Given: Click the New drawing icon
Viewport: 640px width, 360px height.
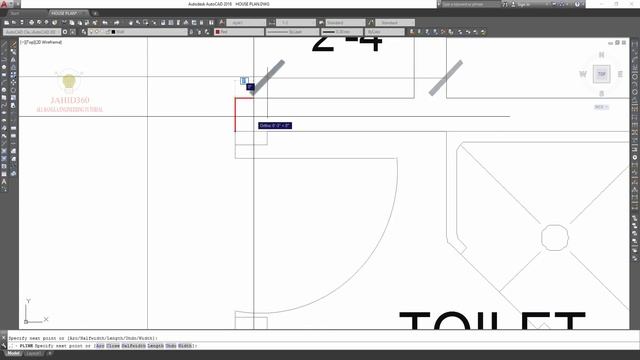Looking at the screenshot, I should pos(7,22).
